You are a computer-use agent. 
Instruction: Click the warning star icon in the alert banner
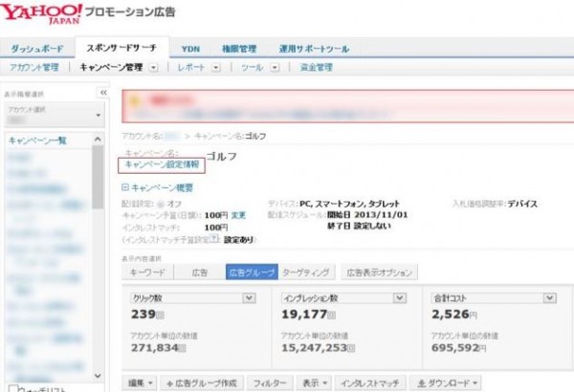click(135, 100)
